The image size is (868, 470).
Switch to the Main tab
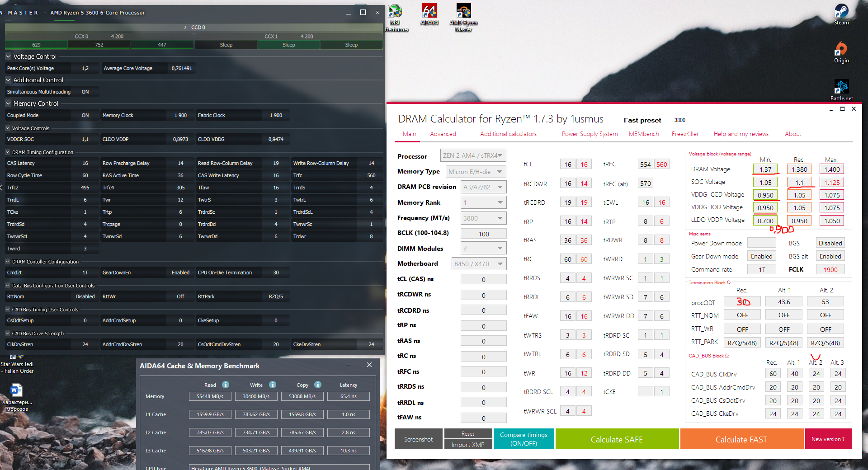click(409, 134)
